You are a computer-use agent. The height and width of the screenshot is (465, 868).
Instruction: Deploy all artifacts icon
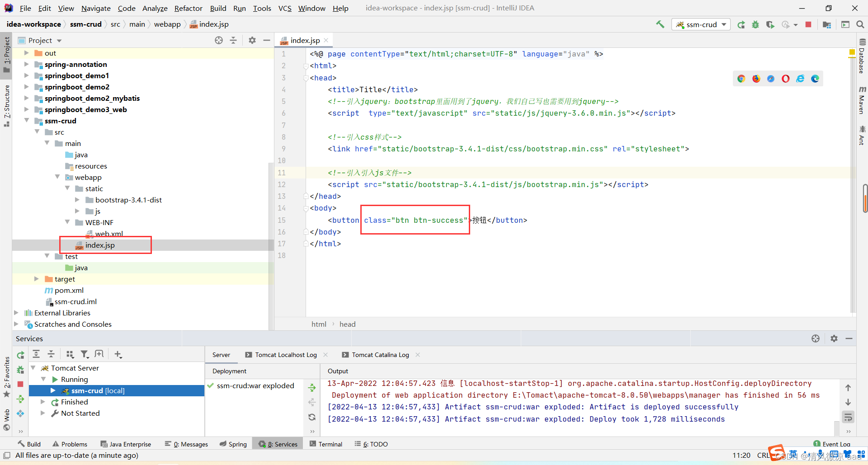(x=312, y=387)
